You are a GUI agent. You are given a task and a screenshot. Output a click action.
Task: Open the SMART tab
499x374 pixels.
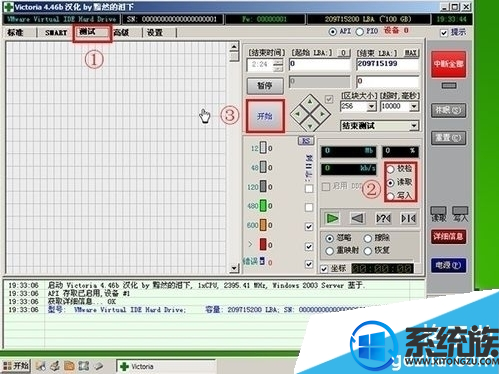[56, 32]
